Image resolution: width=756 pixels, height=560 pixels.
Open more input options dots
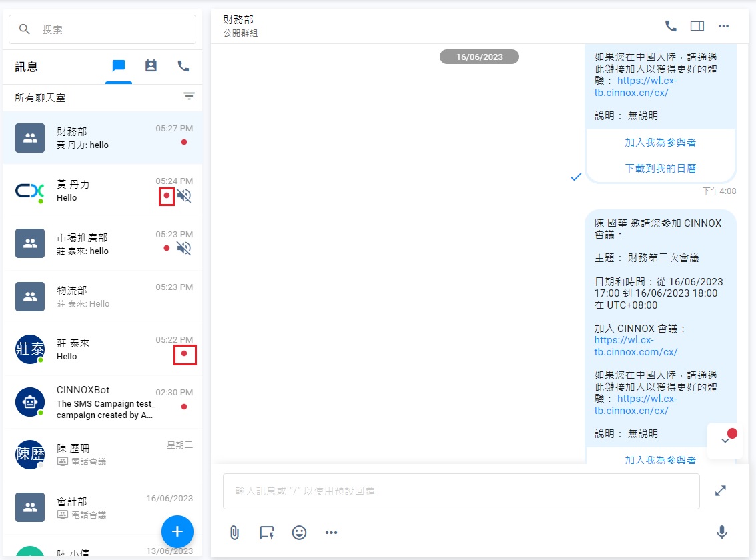click(x=331, y=533)
